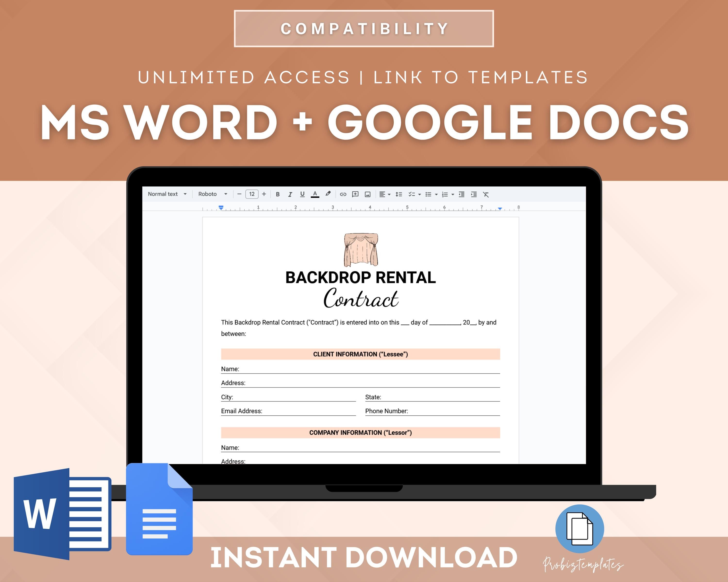Click the insert image icon

[368, 194]
